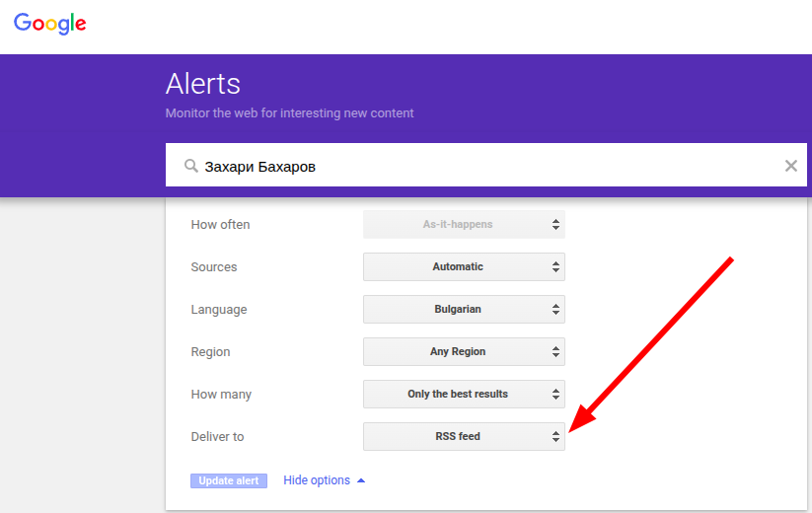Click the 'Language' label
Screen dimensions: 812x513
[x=218, y=310]
